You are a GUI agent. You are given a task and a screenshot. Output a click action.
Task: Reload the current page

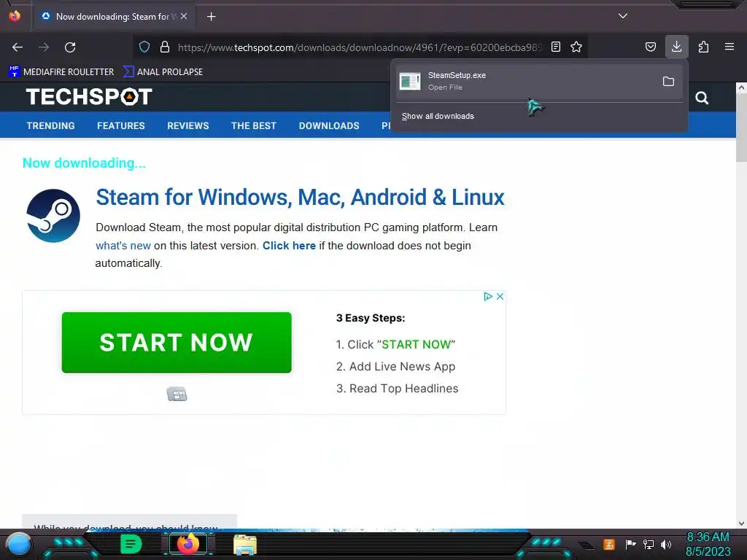pyautogui.click(x=70, y=47)
